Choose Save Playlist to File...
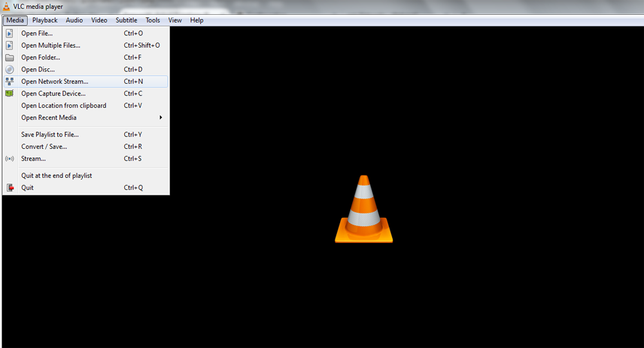This screenshot has width=644, height=348. (86, 134)
